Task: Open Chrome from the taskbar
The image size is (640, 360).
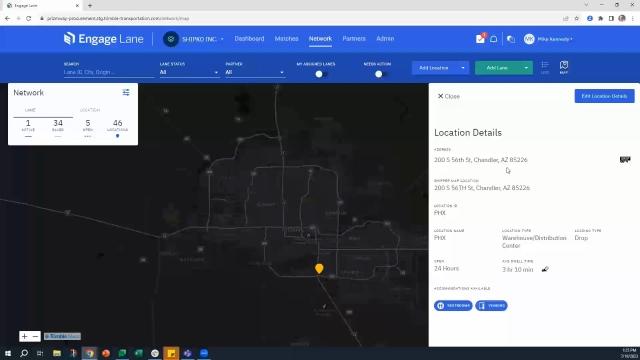Action: 89,353
